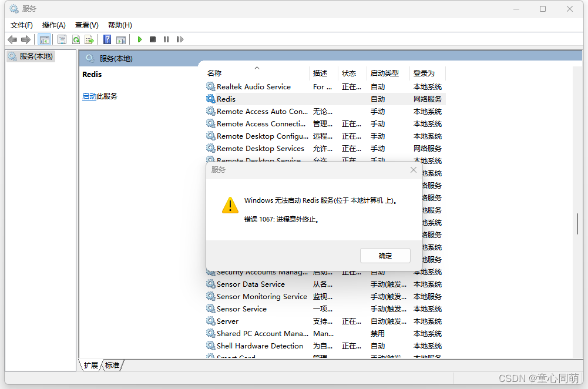Screen dimensions: 588x389
Task: Select the Show/Hide Console Tree icon
Action: click(45, 39)
